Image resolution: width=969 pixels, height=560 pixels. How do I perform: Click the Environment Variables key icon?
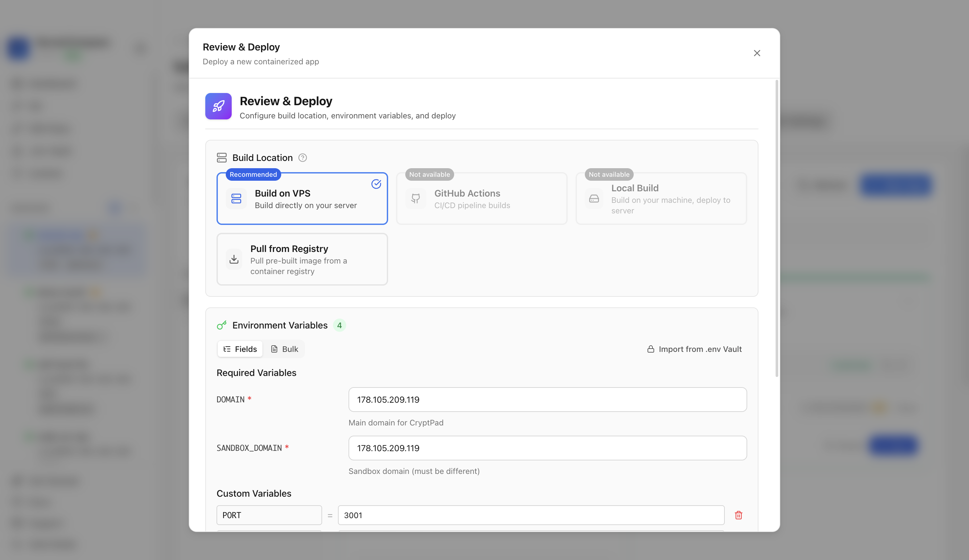[222, 325]
